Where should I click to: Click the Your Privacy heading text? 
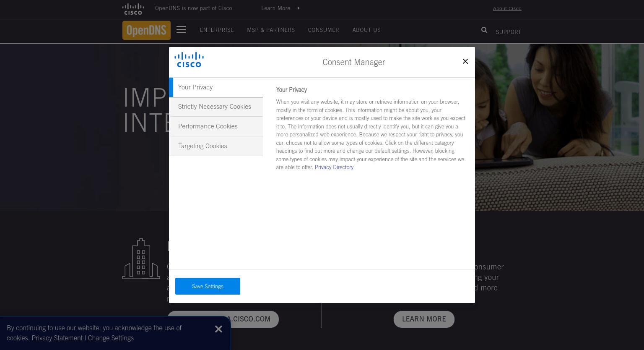[x=291, y=90]
